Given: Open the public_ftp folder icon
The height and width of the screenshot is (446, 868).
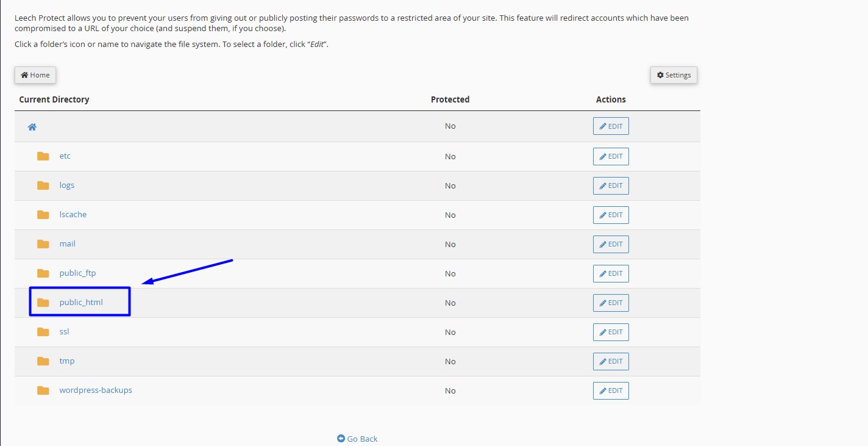Looking at the screenshot, I should [43, 273].
